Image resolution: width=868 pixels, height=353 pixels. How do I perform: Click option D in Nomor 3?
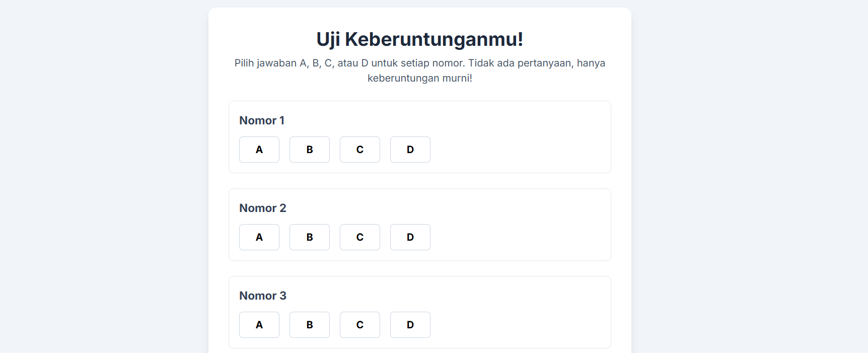[x=410, y=325]
